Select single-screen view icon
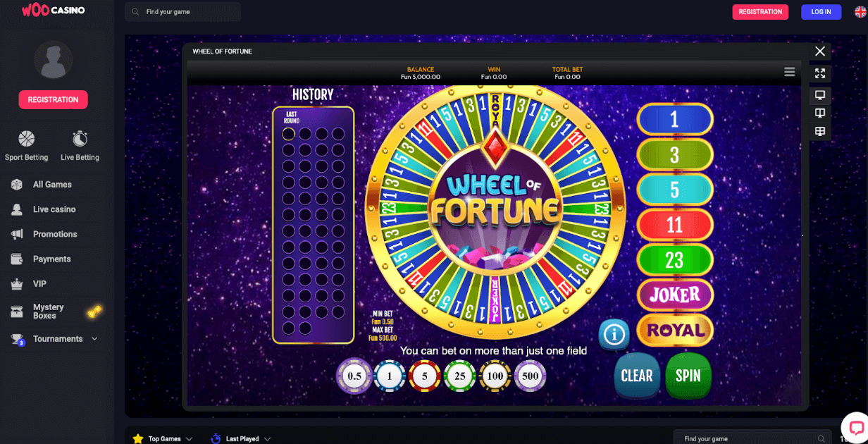The width and height of the screenshot is (868, 444). 820,95
